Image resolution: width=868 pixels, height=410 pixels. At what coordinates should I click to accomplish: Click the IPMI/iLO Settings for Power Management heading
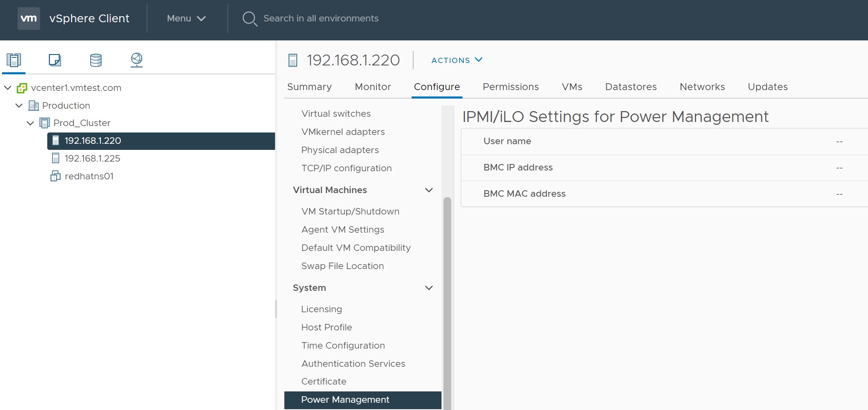615,117
